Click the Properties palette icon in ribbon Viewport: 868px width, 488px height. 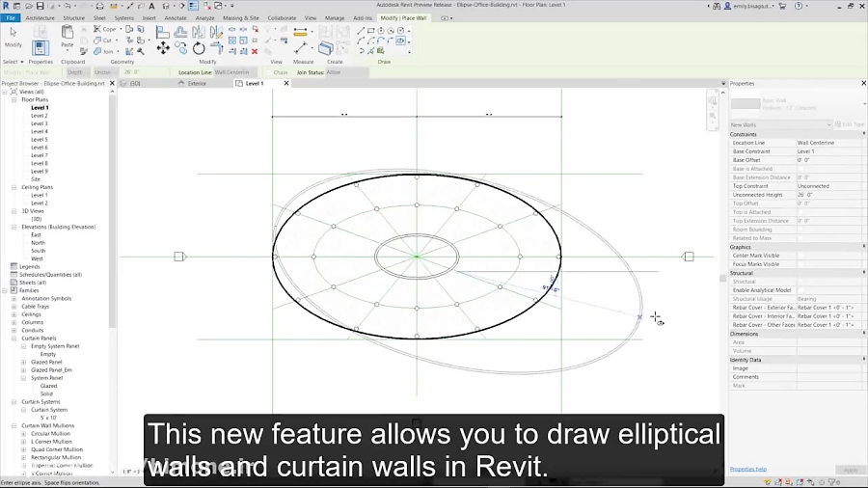click(x=41, y=47)
